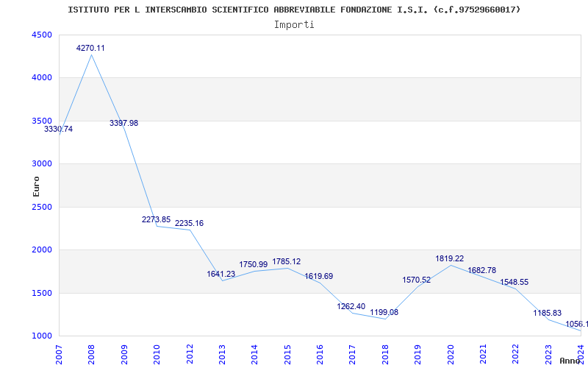
Task: Click the x-axis year 2020
Action: (x=451, y=355)
